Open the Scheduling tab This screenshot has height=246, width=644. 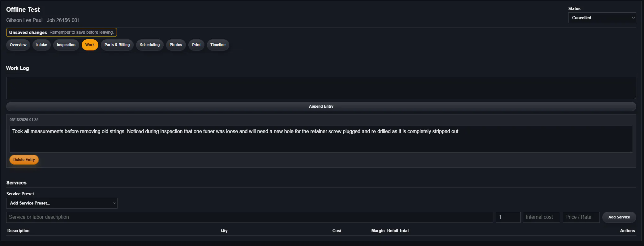pyautogui.click(x=150, y=45)
